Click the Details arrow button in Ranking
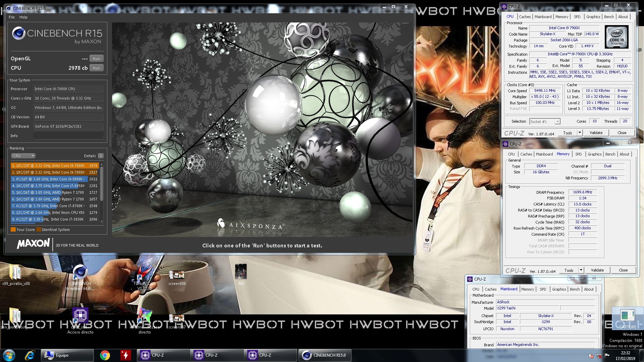Viewport: 644px width, 362px height. tap(101, 156)
